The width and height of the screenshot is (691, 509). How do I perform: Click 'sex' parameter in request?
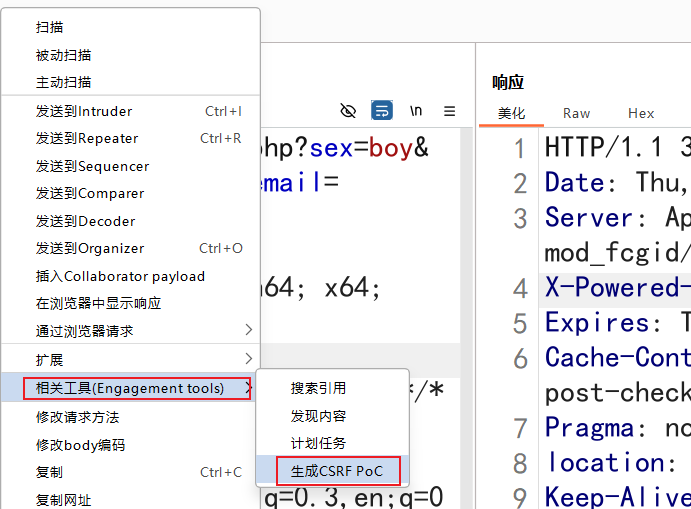[x=331, y=148]
